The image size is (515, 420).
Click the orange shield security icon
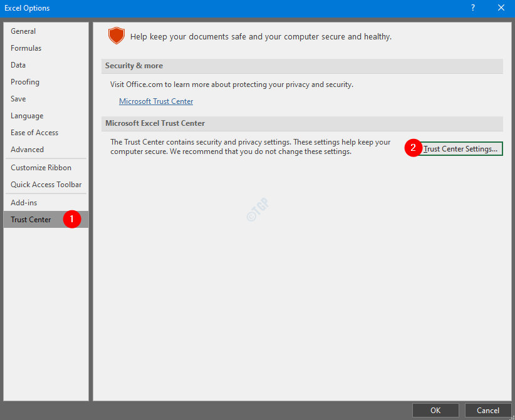tap(117, 36)
